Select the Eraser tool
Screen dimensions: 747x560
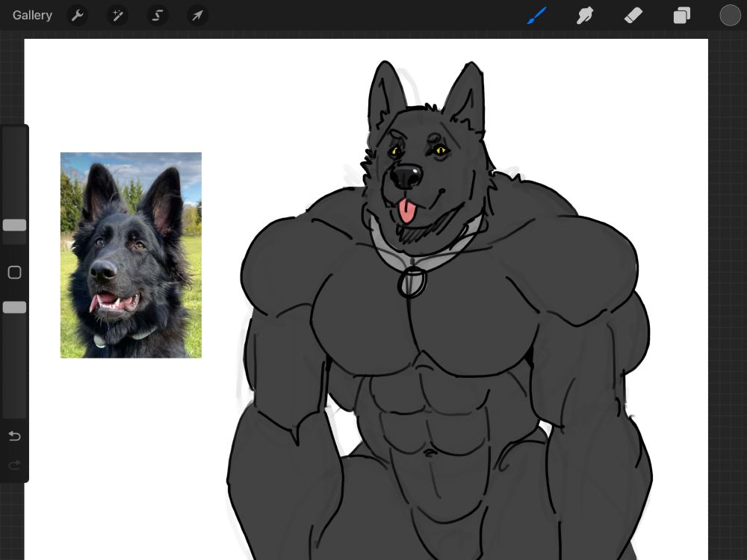pos(633,16)
